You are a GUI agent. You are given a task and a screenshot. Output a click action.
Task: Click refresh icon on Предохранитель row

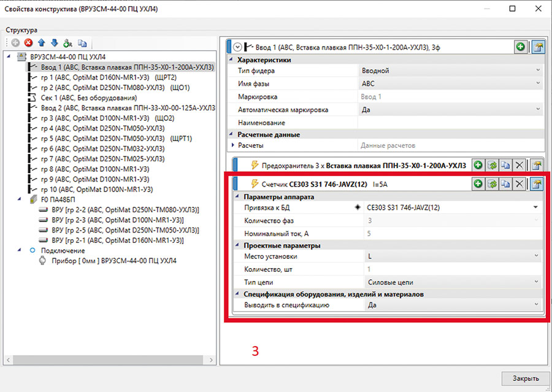492,165
